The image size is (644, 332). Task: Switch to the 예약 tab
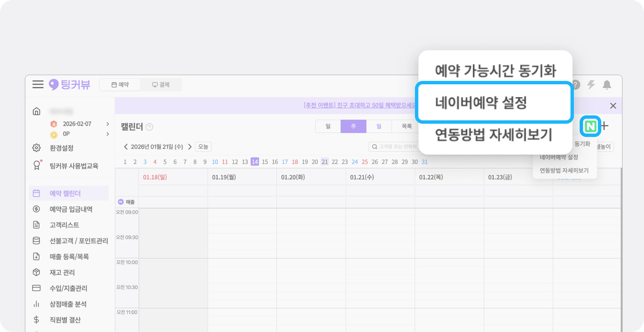coord(120,85)
